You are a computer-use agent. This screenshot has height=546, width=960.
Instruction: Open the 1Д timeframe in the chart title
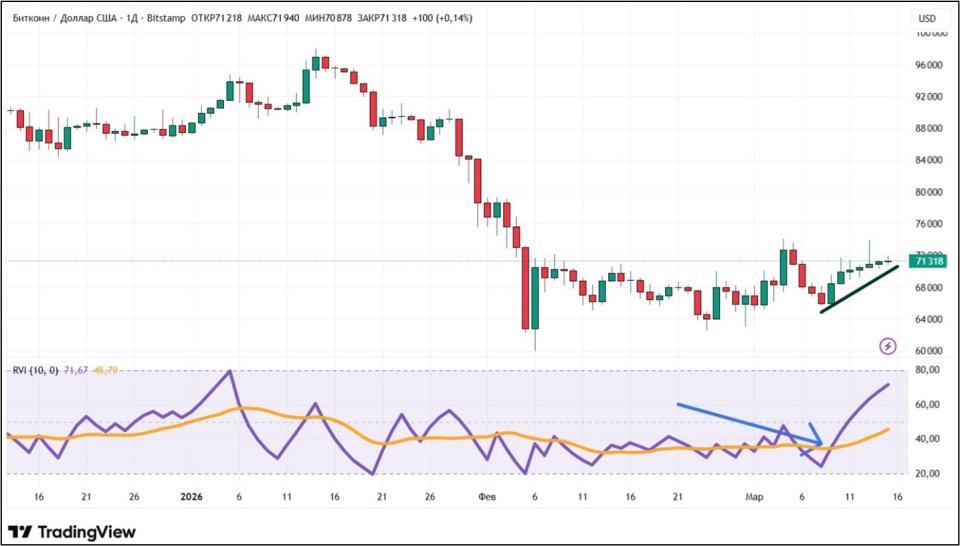[x=131, y=18]
